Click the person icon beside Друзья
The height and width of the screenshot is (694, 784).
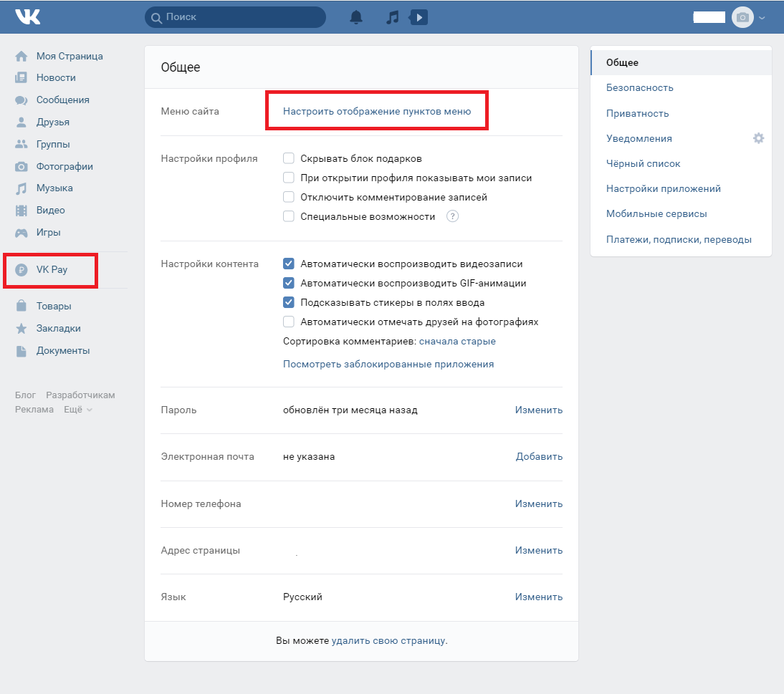tap(21, 122)
